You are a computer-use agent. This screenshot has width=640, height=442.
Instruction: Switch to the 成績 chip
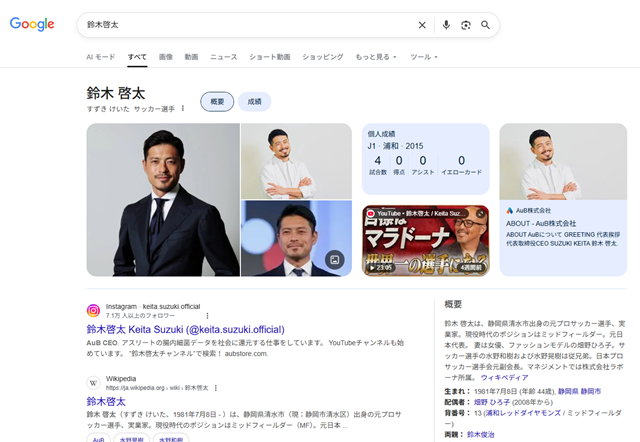click(x=254, y=102)
